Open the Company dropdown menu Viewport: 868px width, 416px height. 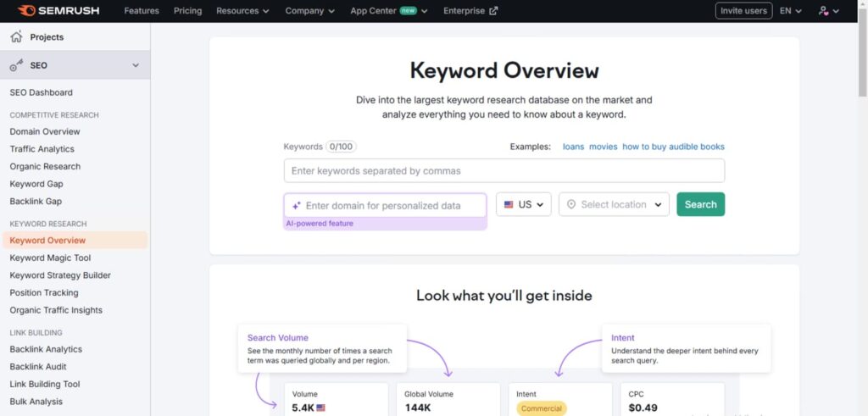310,10
